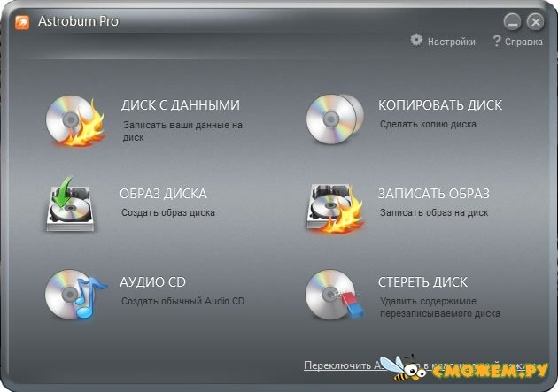Select the ОБРАЗ ДИСКА heading

[x=163, y=194]
